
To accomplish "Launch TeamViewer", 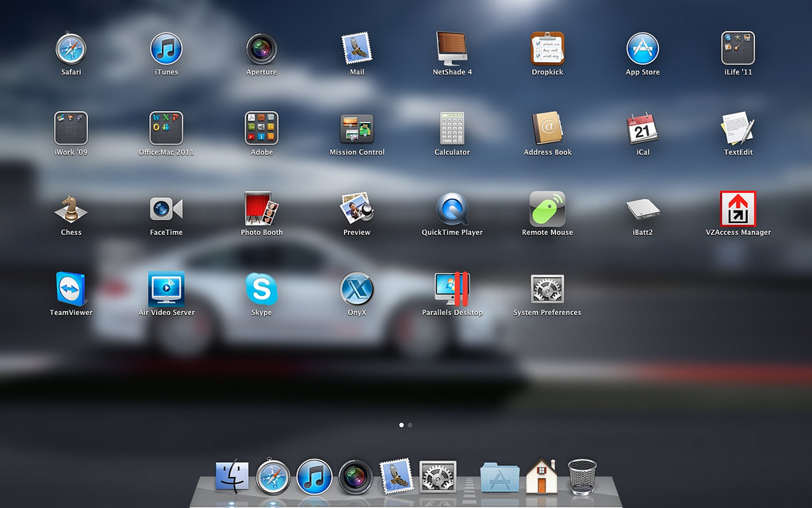I will pyautogui.click(x=71, y=289).
